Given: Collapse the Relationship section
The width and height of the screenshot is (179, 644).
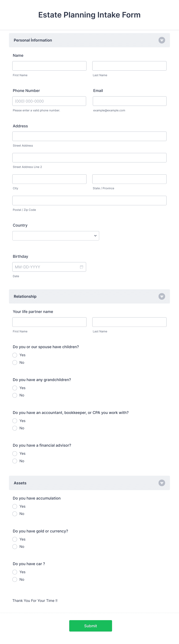Looking at the screenshot, I should tap(162, 296).
